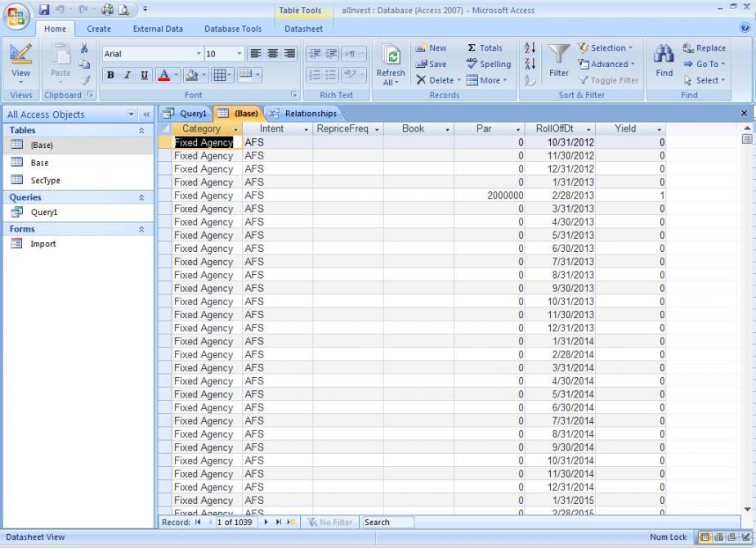Open Access Help question icon
The image size is (756, 548).
pyautogui.click(x=745, y=29)
